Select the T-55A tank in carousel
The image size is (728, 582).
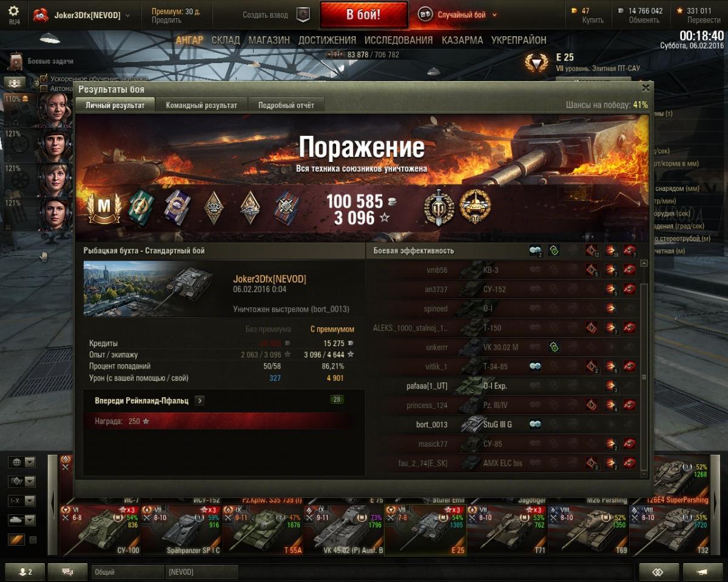tap(262, 530)
